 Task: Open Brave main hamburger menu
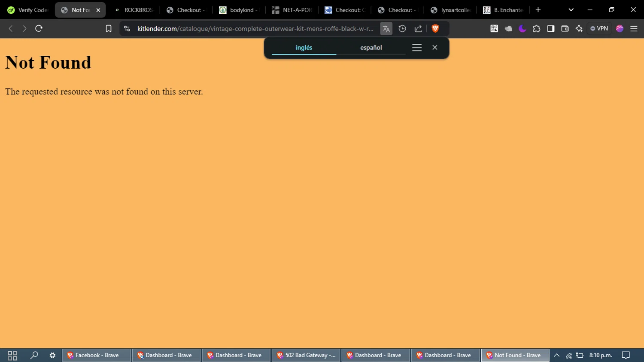click(634, 28)
